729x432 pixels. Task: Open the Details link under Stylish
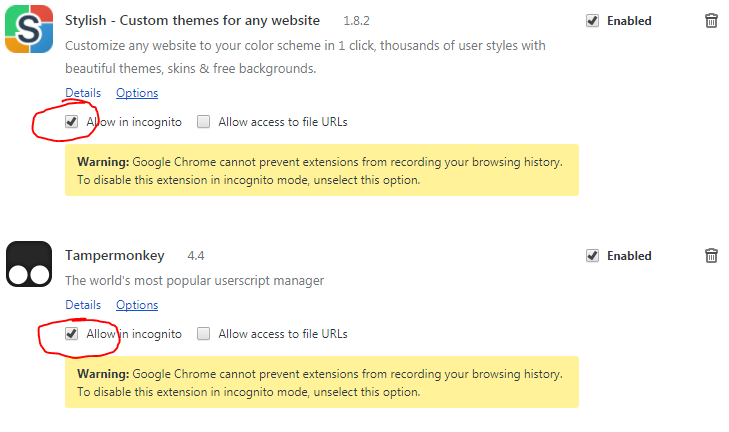click(x=83, y=93)
